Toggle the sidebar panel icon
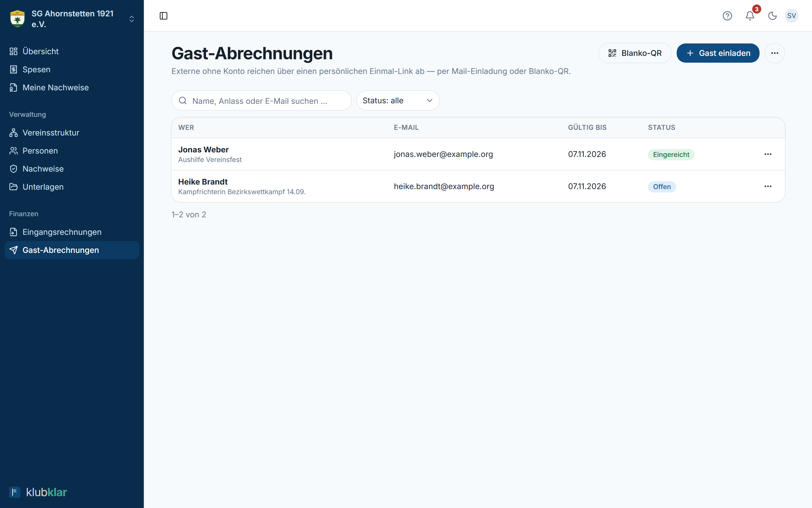The width and height of the screenshot is (812, 508). point(164,16)
